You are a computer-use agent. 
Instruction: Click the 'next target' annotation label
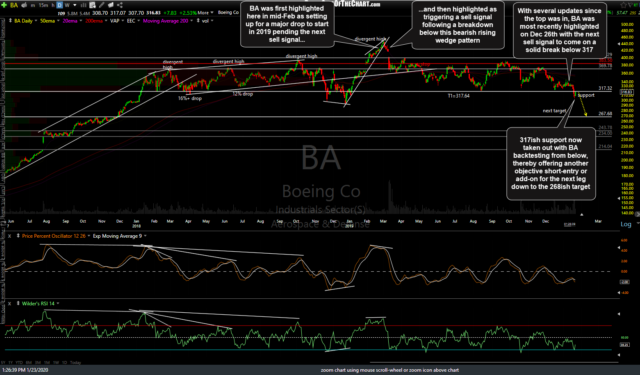(554, 111)
